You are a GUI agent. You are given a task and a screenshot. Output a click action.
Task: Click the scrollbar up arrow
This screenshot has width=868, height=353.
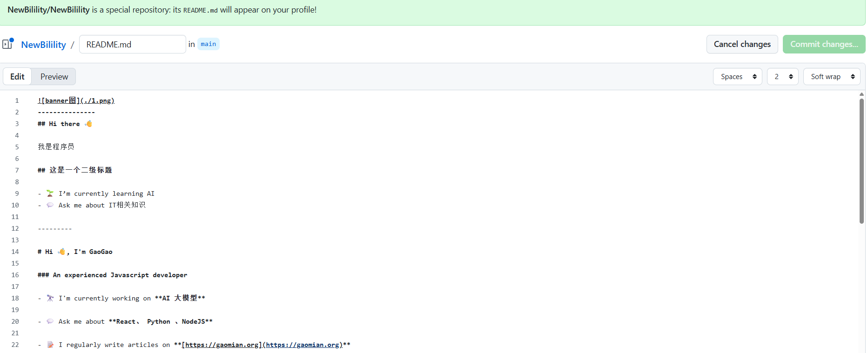[861, 94]
